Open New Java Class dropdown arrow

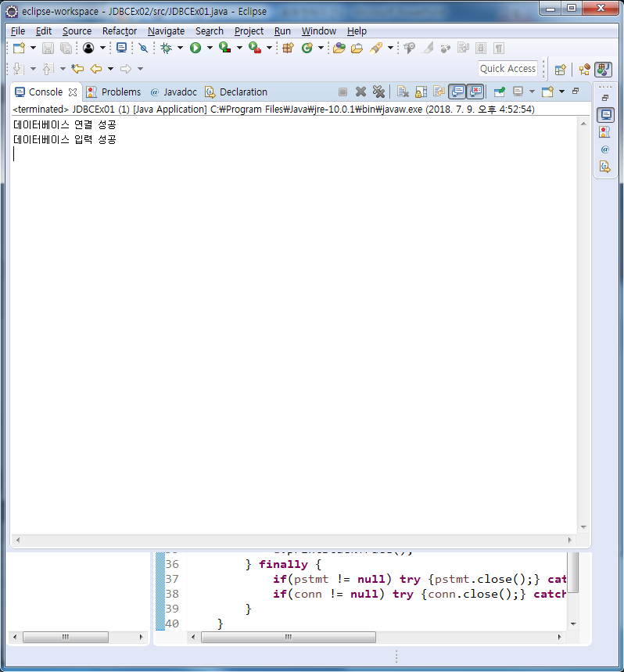click(x=321, y=48)
